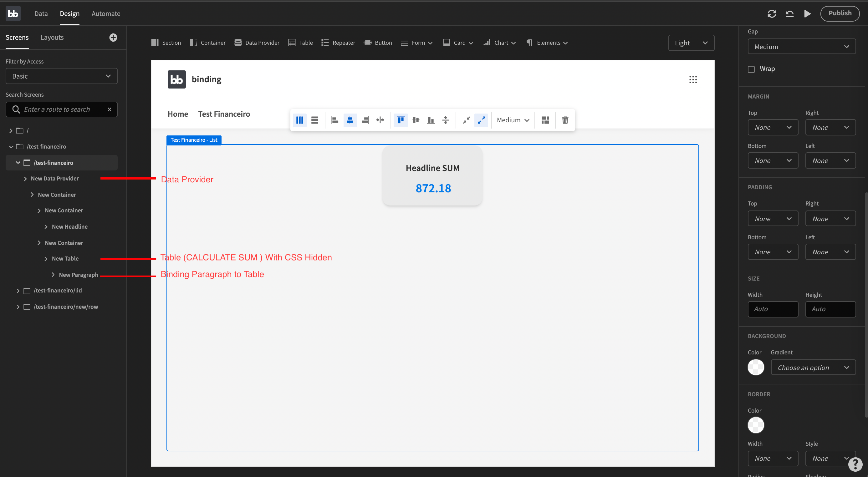The width and height of the screenshot is (868, 477).
Task: Add a Data Provider component from toolbar
Action: [x=257, y=43]
